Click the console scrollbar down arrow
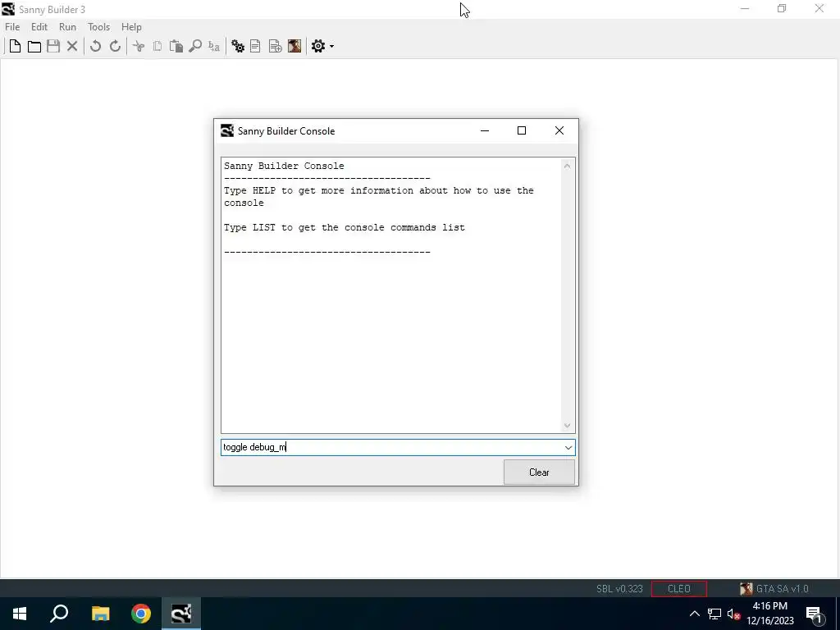The image size is (840, 630). (567, 426)
